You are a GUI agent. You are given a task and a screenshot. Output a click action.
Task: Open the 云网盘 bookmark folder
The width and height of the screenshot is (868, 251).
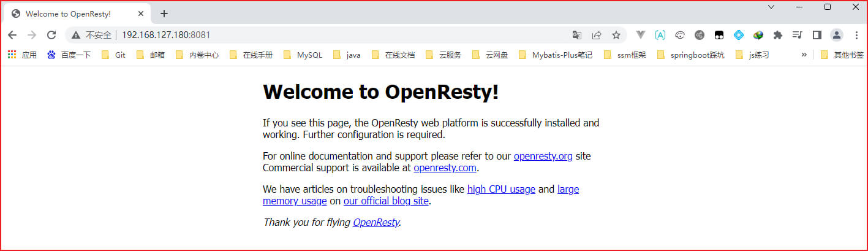point(490,55)
